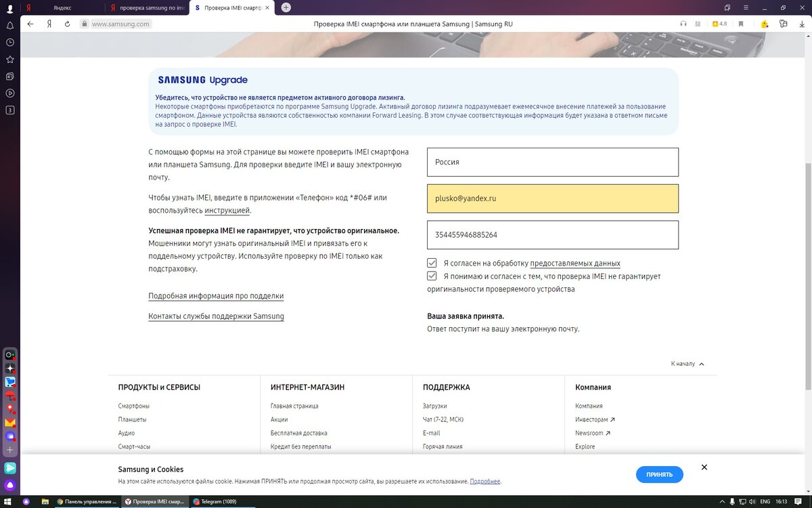The height and width of the screenshot is (508, 812).
Task: Open 'Контакты службы поддержки Samsung' link
Action: tap(216, 316)
